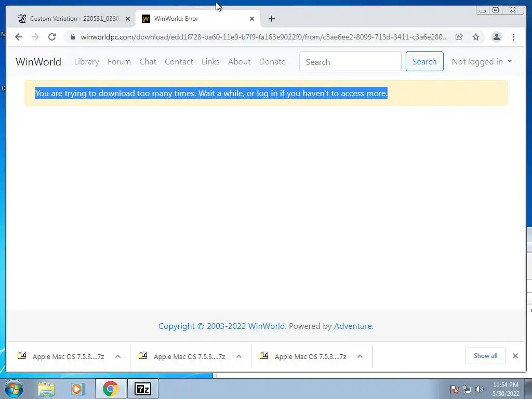This screenshot has width=532, height=399.
Task: Expand options for first Mac OS download
Action: coord(118,356)
